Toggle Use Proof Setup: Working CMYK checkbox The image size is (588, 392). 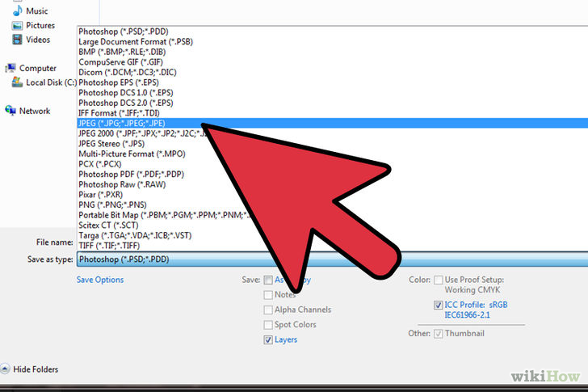click(438, 280)
